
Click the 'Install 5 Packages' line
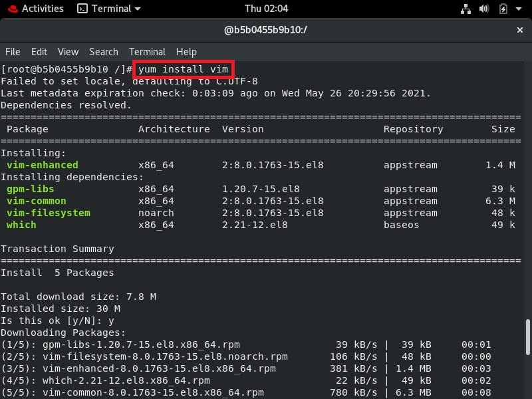57,273
